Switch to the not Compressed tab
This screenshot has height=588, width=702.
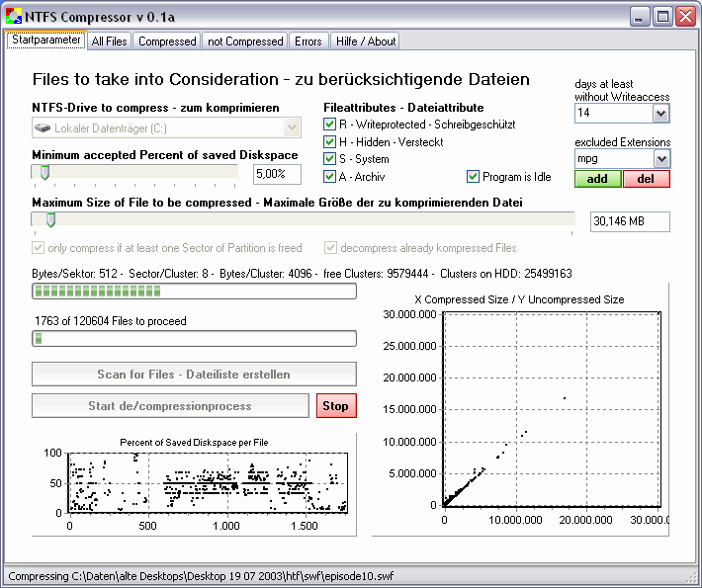(x=245, y=42)
